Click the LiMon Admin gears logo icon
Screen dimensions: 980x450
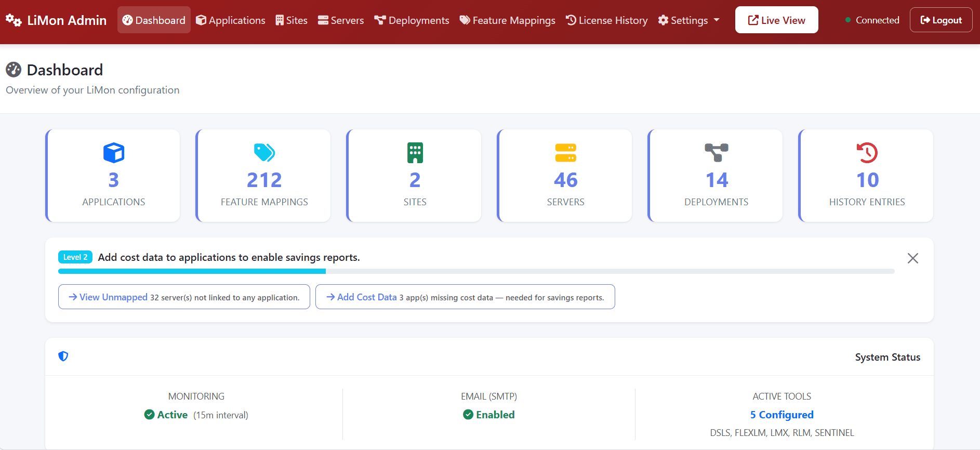14,20
